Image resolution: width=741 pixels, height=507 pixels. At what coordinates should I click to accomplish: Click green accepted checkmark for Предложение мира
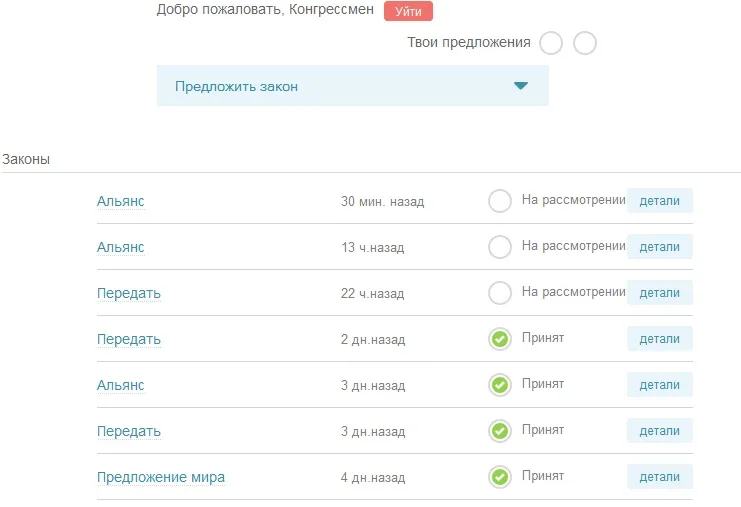point(500,477)
